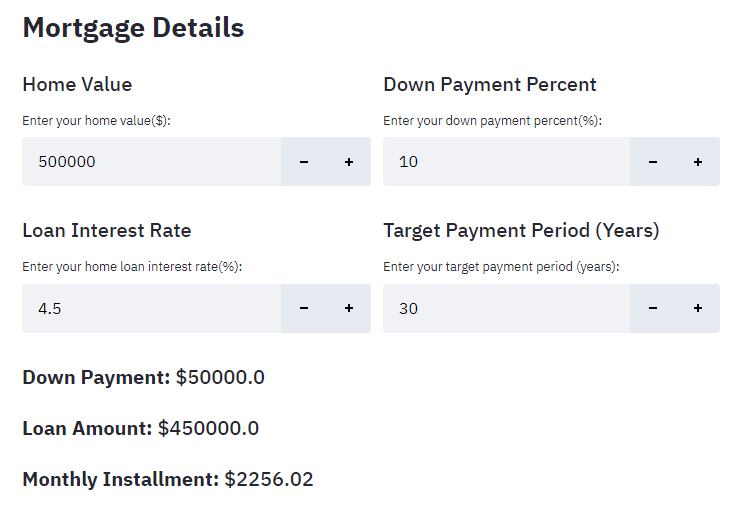Increment target payment period with plus button
The image size is (755, 516).
698,309
